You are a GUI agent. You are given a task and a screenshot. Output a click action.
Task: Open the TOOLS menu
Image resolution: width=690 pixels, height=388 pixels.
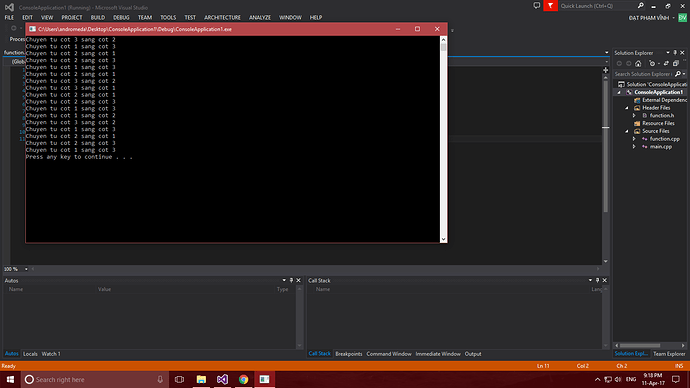[x=168, y=18]
